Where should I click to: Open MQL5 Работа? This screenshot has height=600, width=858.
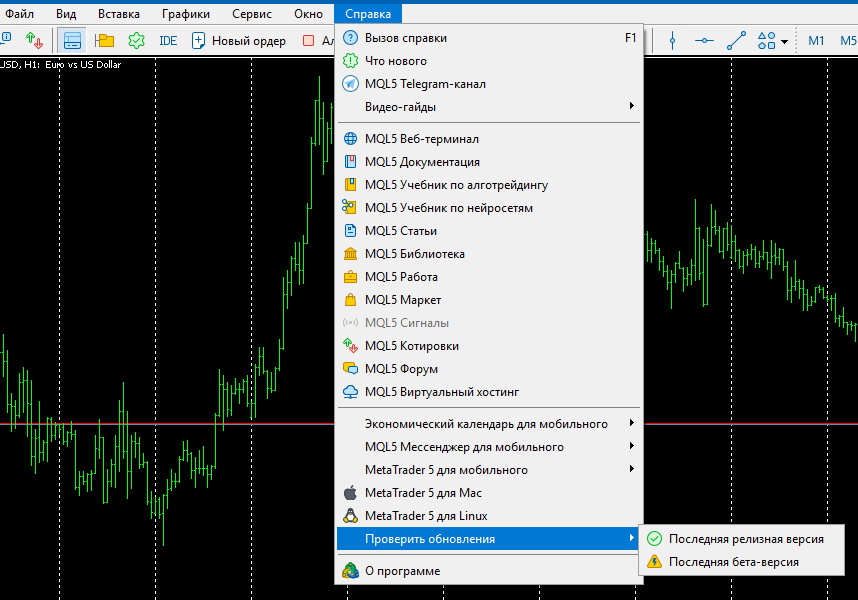(488, 277)
